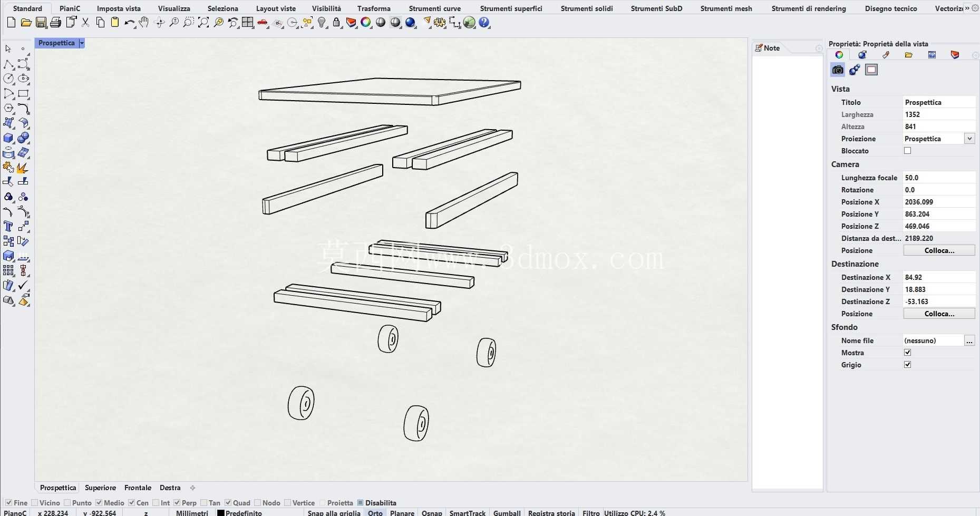
Task: Browse background file with ellipsis button
Action: point(969,340)
